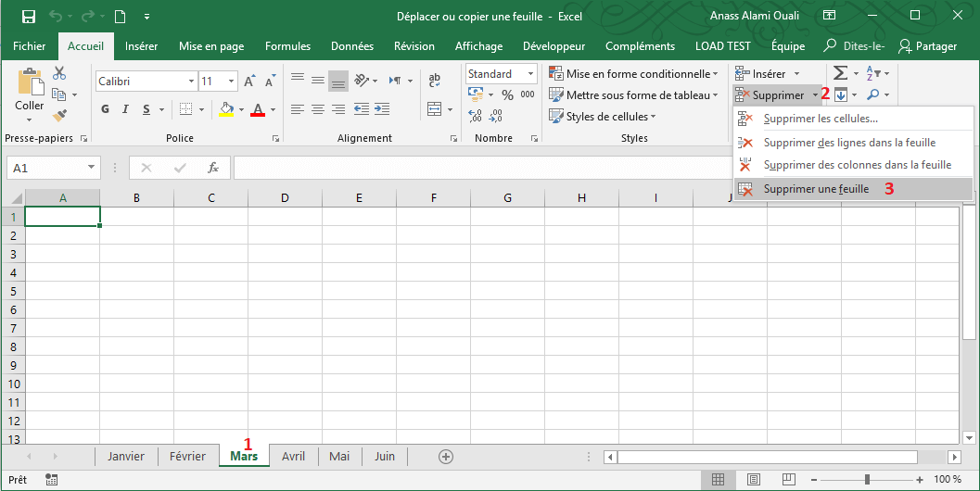Click the AutoSum sigma icon
Viewport: 980px width, 491px height.
pos(839,73)
